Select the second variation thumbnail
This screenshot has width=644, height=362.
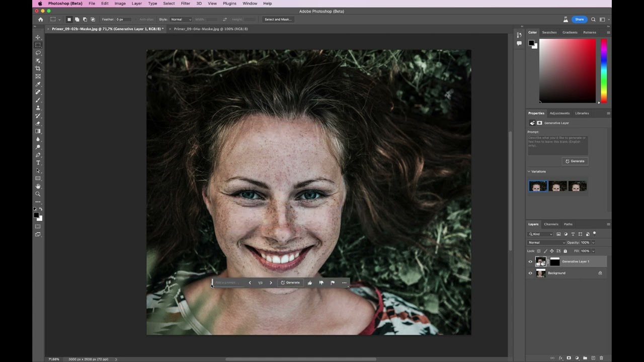557,186
